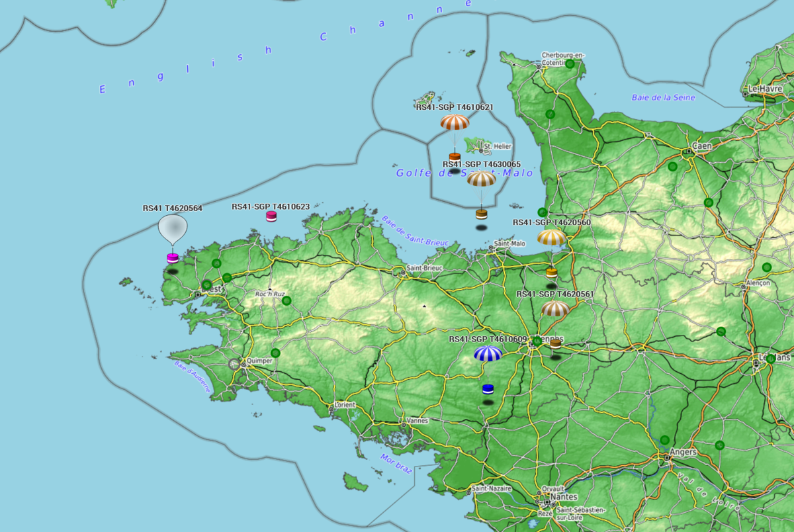Click the RS41 T4620564 sonde label

coord(173,208)
